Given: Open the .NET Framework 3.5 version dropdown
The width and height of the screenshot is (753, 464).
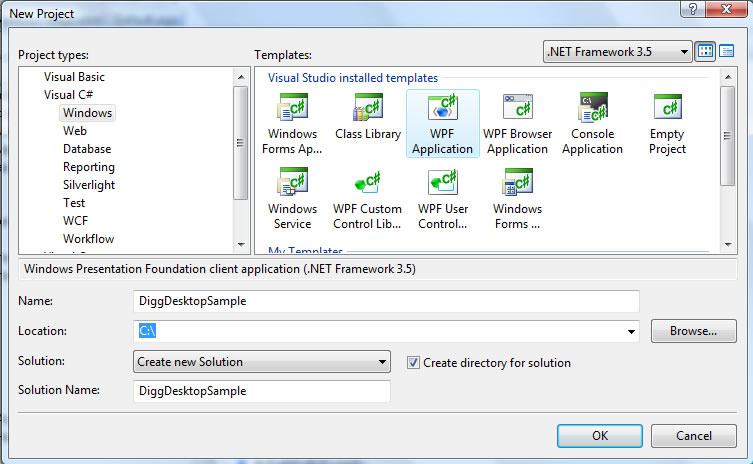Looking at the screenshot, I should 618,51.
